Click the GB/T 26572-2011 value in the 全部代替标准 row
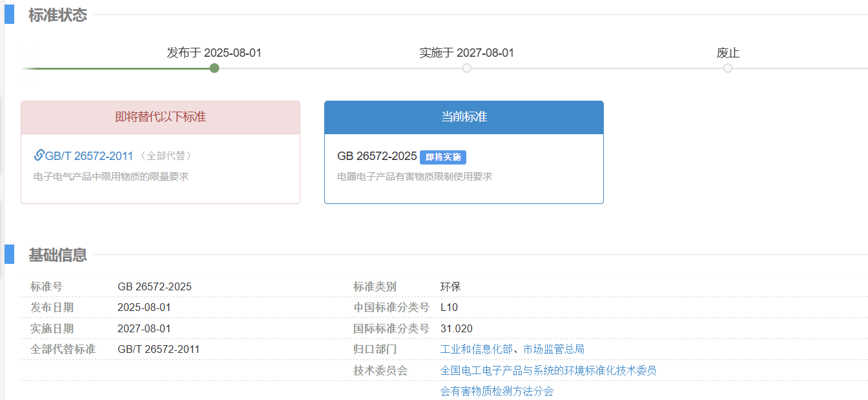The image size is (868, 400). point(158,349)
